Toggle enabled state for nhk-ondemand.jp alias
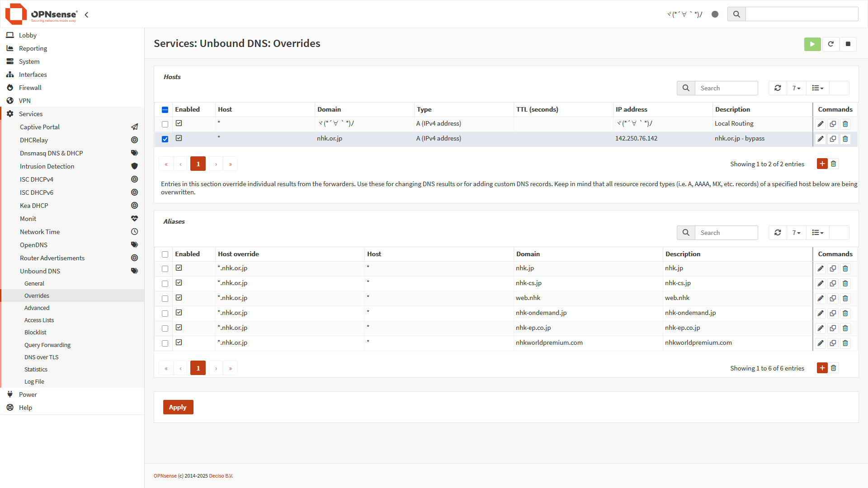 coord(179,313)
